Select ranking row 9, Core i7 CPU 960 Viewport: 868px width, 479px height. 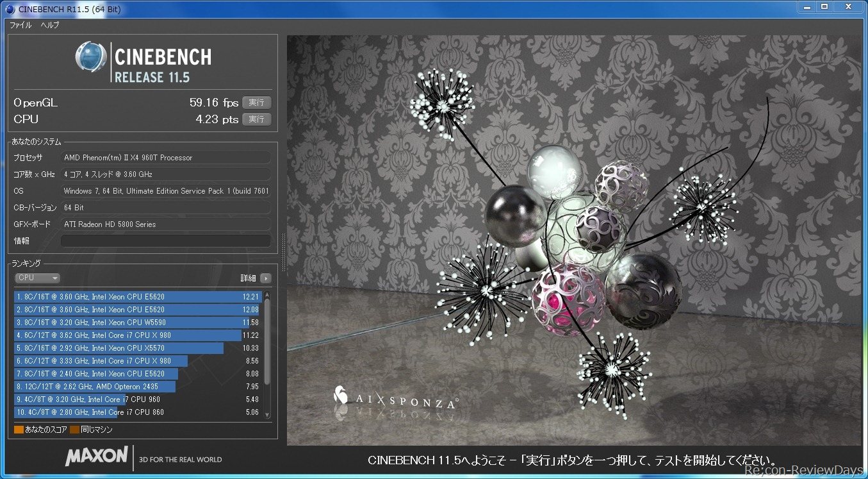pos(138,399)
